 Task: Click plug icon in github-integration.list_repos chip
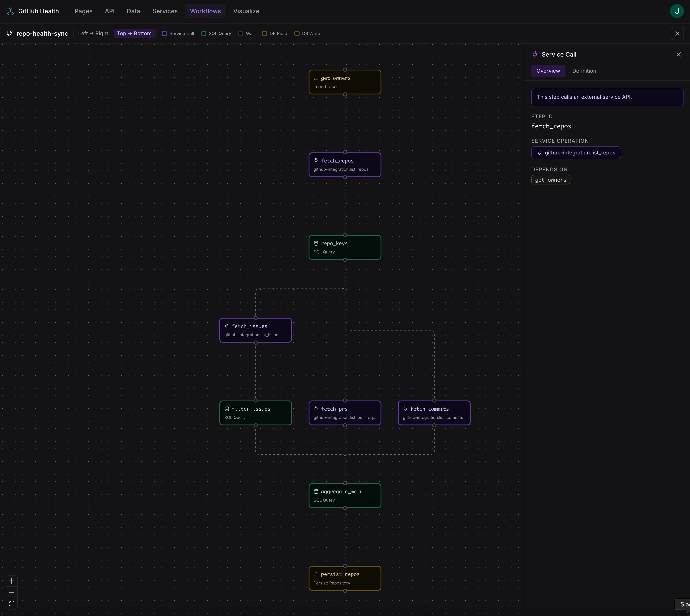click(x=540, y=153)
